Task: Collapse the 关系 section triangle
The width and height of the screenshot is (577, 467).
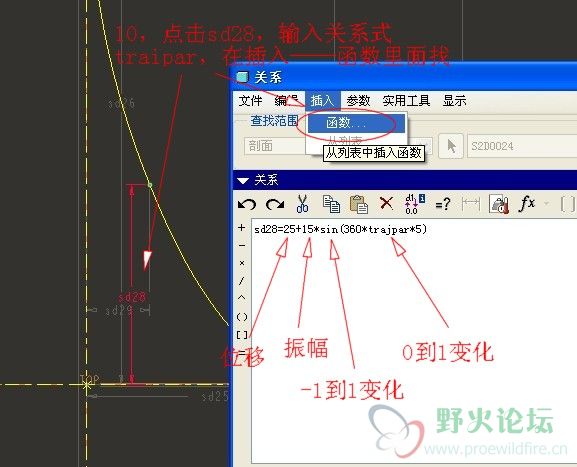Action: 243,180
